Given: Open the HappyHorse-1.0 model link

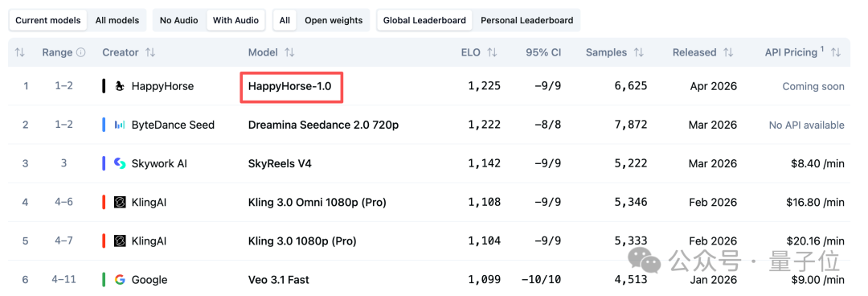Looking at the screenshot, I should [x=289, y=87].
